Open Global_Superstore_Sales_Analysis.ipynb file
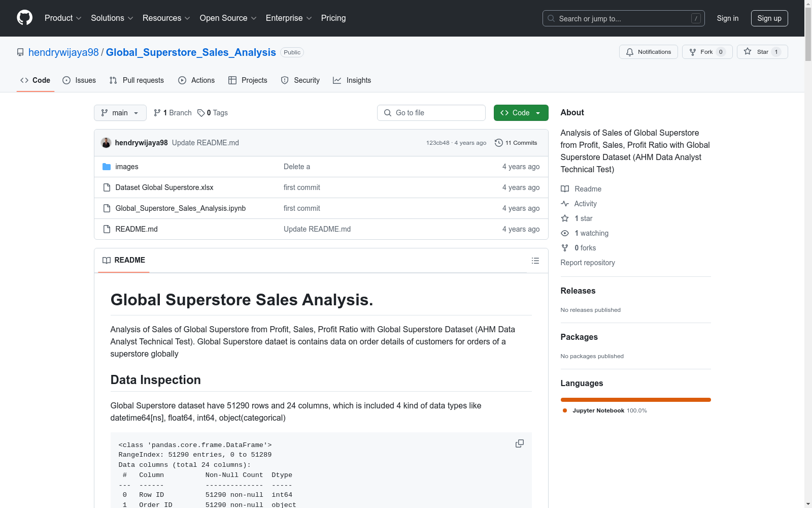Screen dimensions: 812x508 click(x=181, y=208)
